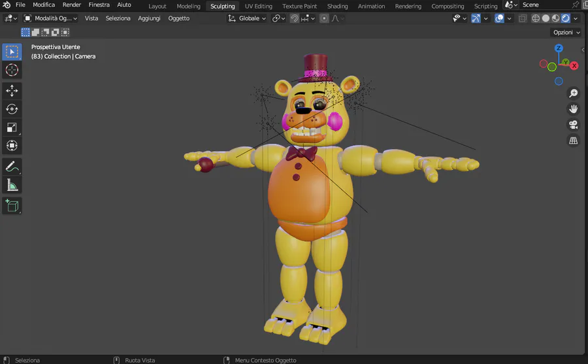Open the Modalità Oggetto mode dropdown
Viewport: 588px width, 364px height.
point(50,18)
